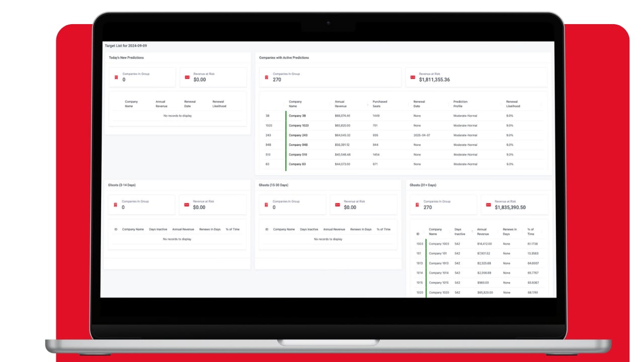Click the 2025-04-07 renewal date for Company 243

(423, 135)
